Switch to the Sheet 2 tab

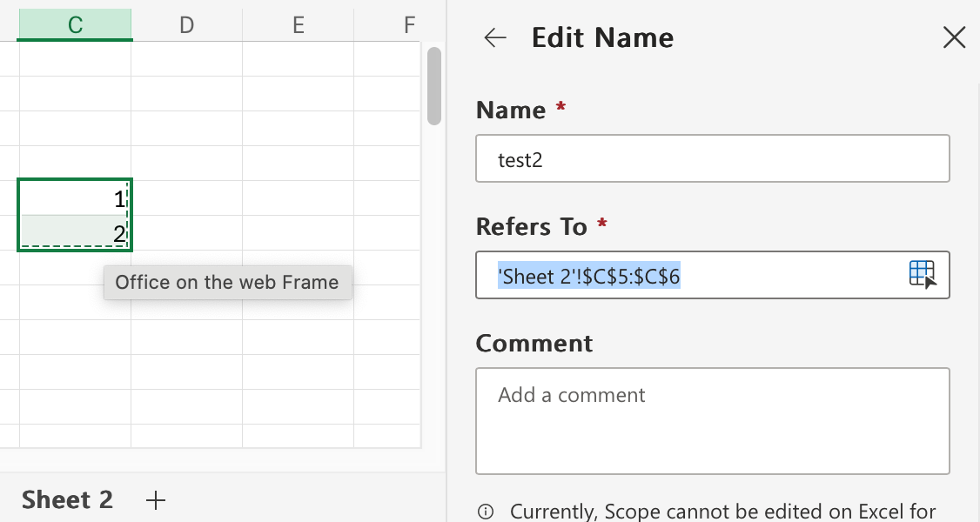click(68, 499)
